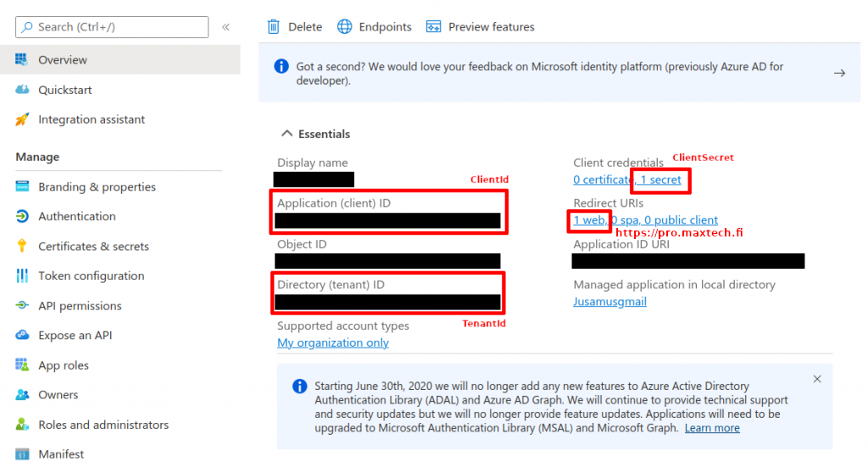Click the Jusamusgmail managed application link
Screen dimensions: 868x467
609,302
